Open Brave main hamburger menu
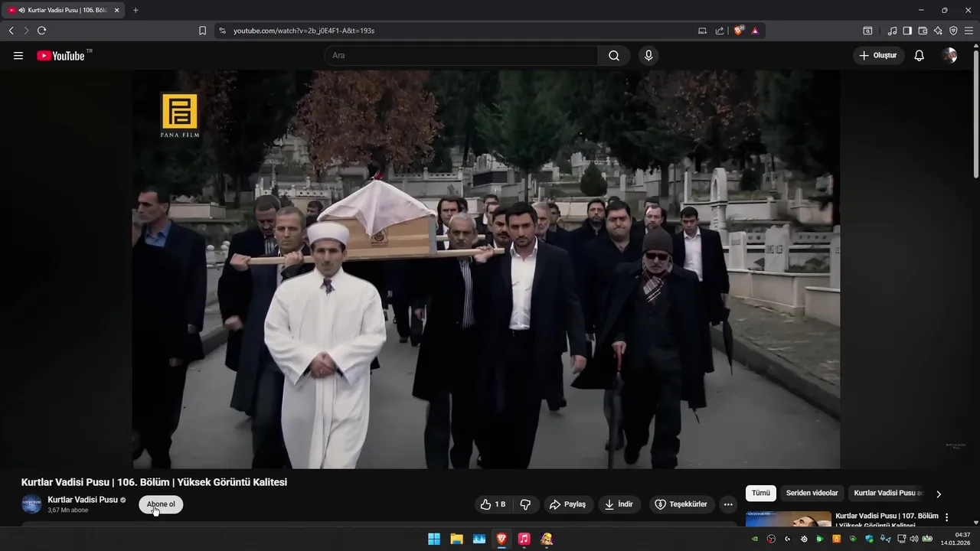Viewport: 980px width, 551px height. [969, 31]
